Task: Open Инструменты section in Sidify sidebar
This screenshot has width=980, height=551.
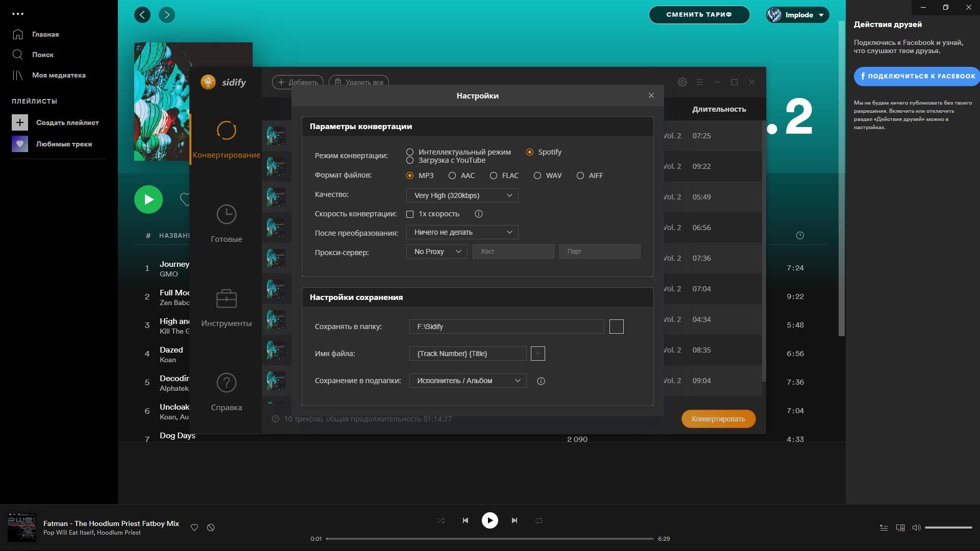Action: pos(226,307)
